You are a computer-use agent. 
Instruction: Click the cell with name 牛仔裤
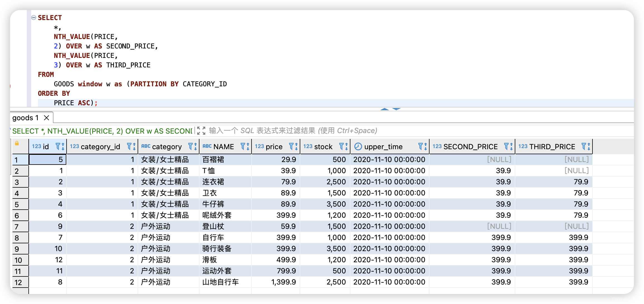[225, 204]
